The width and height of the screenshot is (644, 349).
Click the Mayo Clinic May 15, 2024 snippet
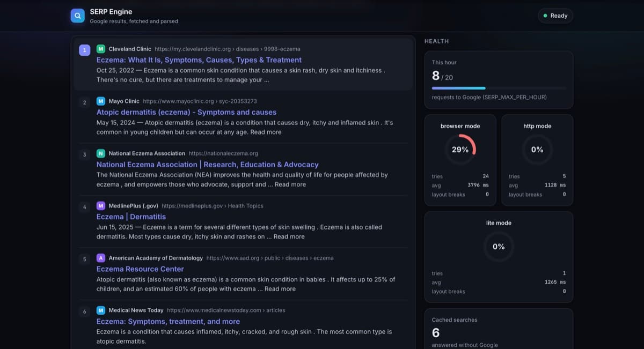coord(245,128)
